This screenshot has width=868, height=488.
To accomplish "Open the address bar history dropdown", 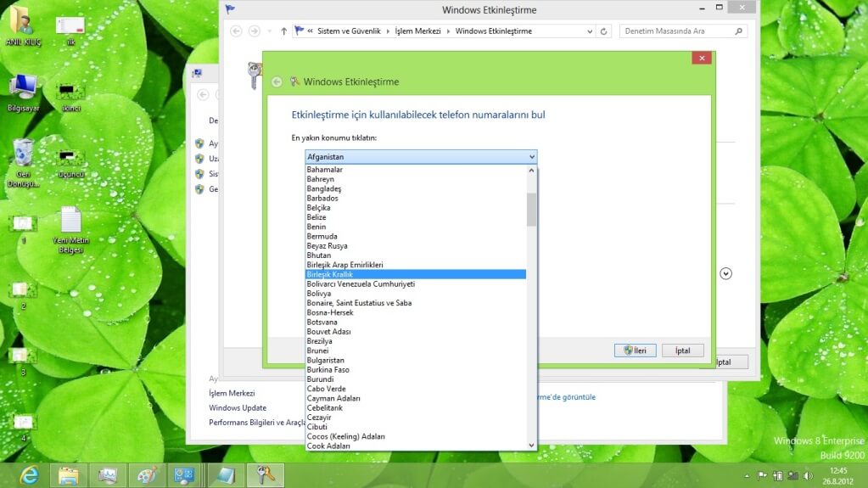I will point(590,31).
